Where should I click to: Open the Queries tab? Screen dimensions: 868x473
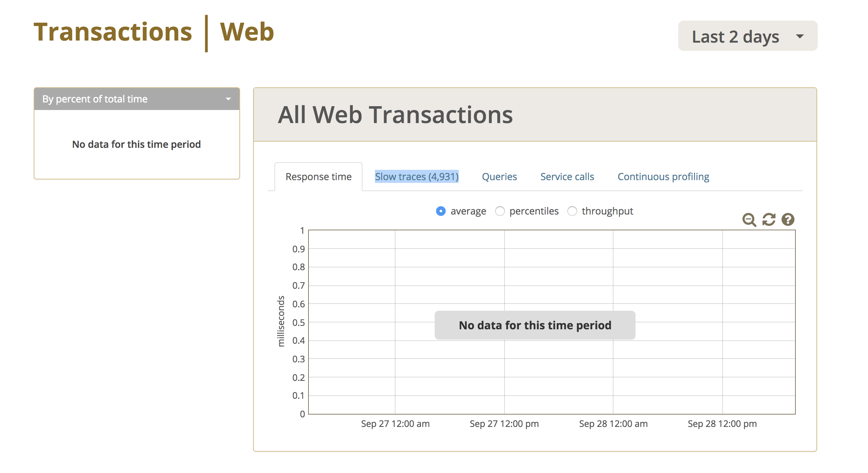pyautogui.click(x=499, y=176)
